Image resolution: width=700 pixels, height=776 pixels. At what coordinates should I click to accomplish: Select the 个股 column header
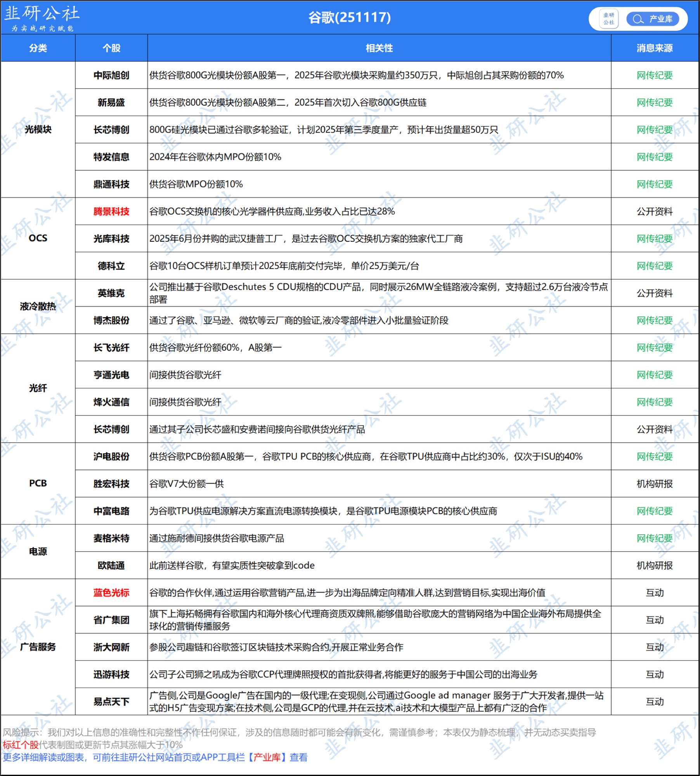[x=111, y=48]
